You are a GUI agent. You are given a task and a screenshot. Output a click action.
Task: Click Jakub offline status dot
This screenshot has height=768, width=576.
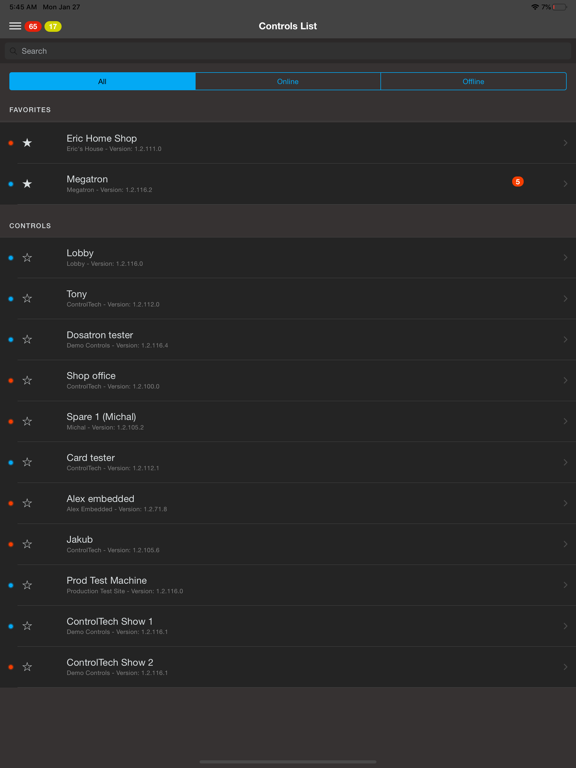pos(11,544)
